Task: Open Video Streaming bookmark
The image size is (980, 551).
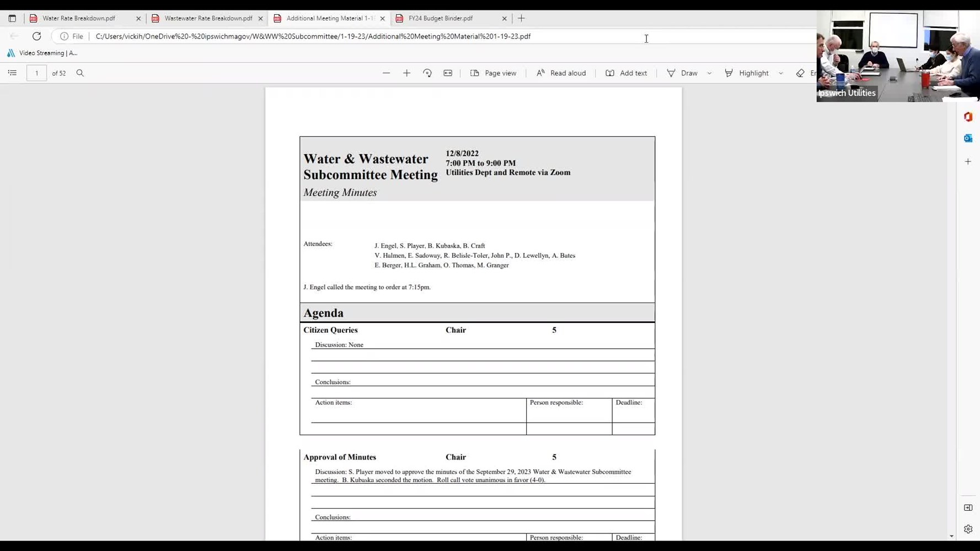Action: click(42, 53)
